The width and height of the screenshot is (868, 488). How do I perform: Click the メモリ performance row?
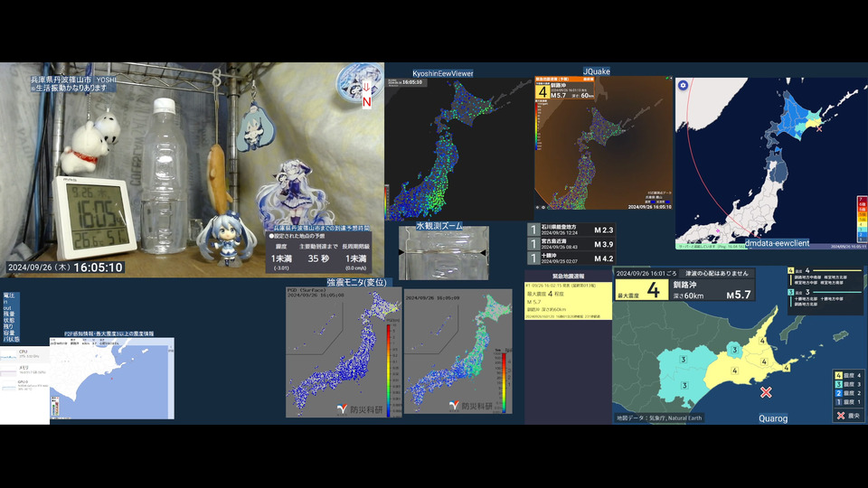coord(24,371)
